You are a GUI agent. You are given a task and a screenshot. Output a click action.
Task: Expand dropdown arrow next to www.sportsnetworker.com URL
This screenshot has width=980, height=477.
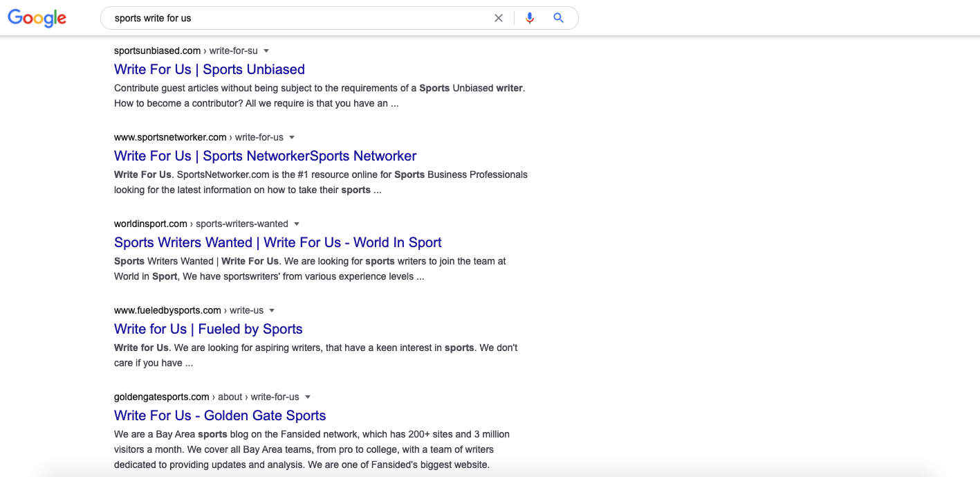292,137
